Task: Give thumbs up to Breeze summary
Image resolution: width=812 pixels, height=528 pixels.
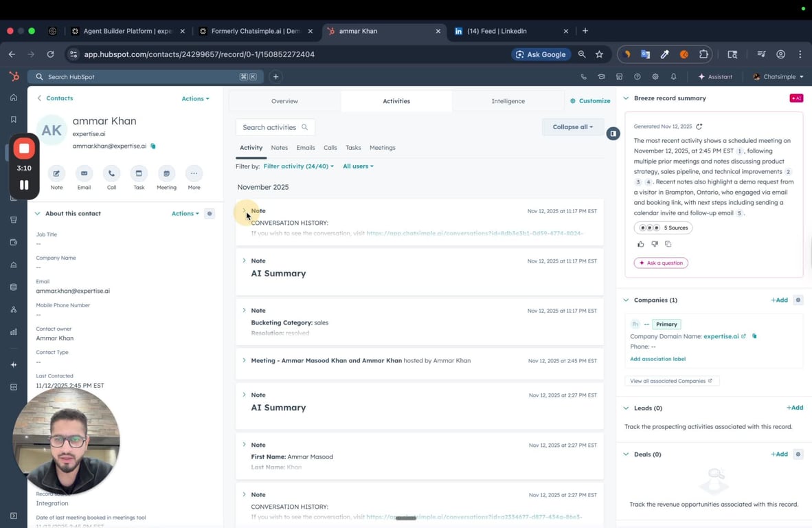Action: [640, 244]
